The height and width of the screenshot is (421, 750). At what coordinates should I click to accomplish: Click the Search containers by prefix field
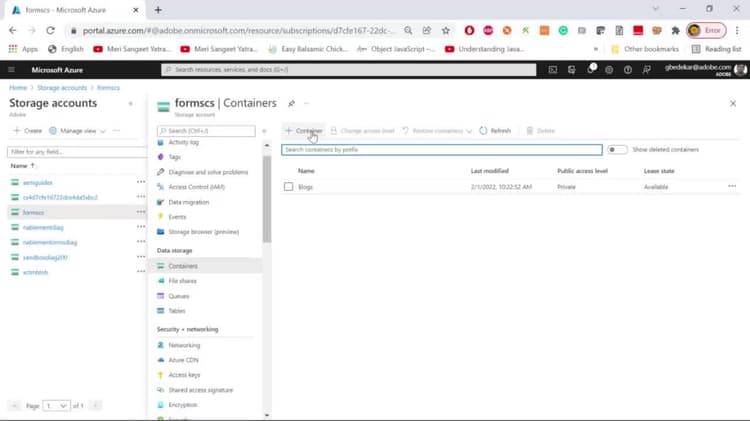coord(441,150)
